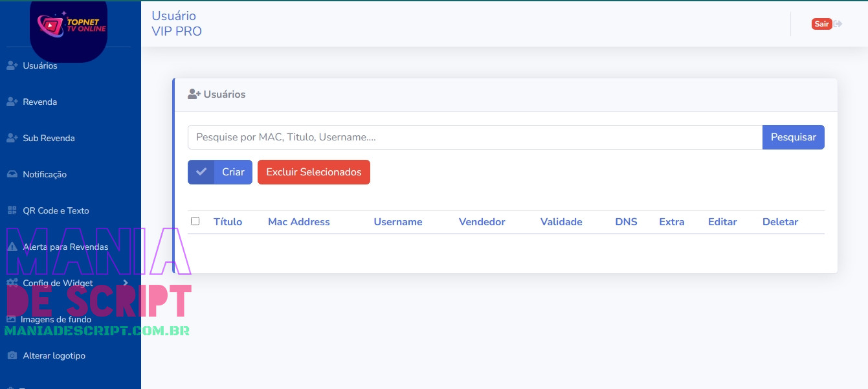The width and height of the screenshot is (868, 389).
Task: Open Usuários via its sidebar user icon
Action: 12,65
